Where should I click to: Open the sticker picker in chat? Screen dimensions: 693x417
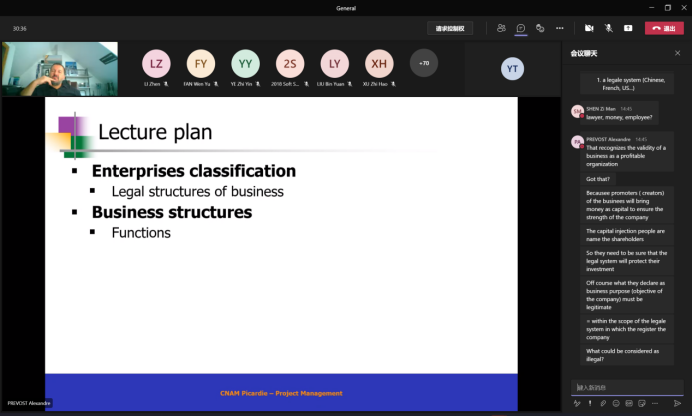pyautogui.click(x=641, y=403)
